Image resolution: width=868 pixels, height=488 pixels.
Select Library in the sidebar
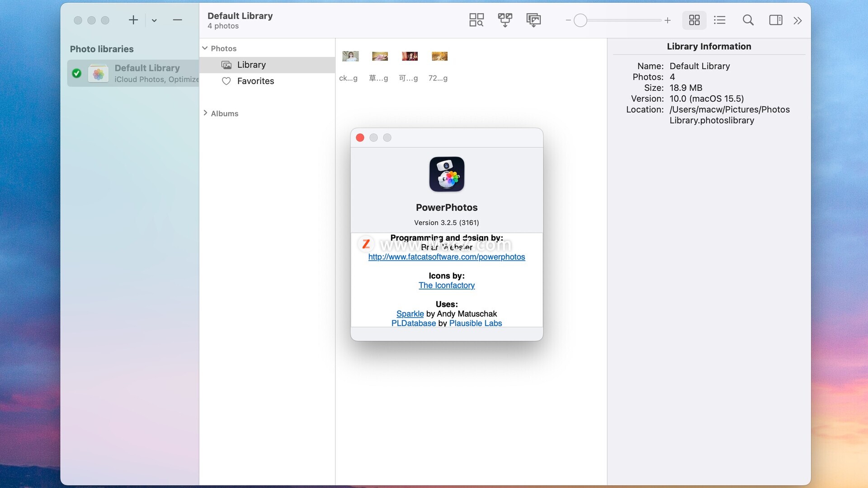click(251, 65)
